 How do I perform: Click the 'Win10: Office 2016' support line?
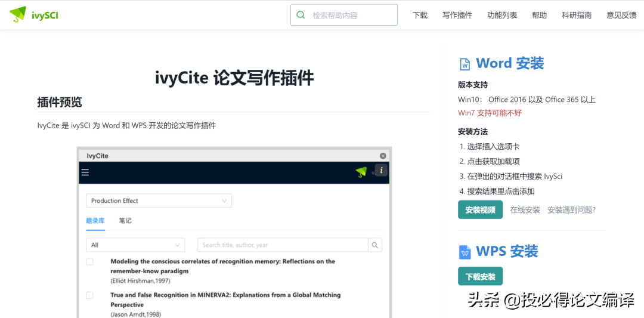[527, 100]
